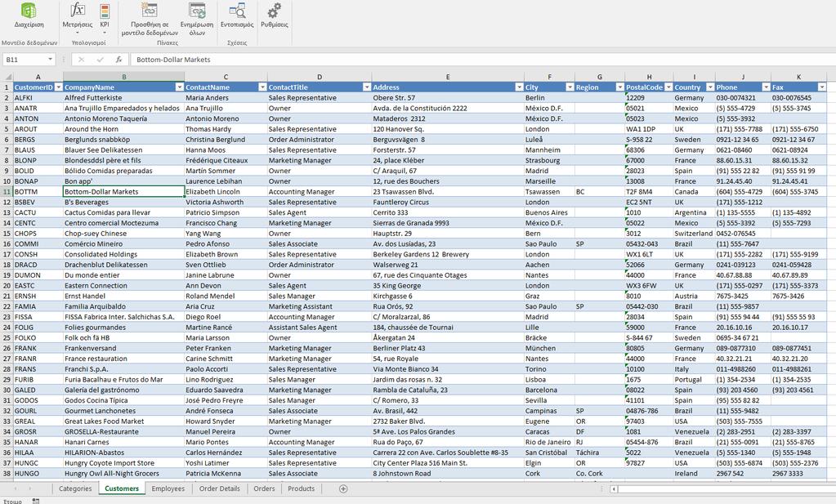Image resolution: width=836 pixels, height=504 pixels.
Task: Click the Táchira region cell
Action: click(599, 453)
